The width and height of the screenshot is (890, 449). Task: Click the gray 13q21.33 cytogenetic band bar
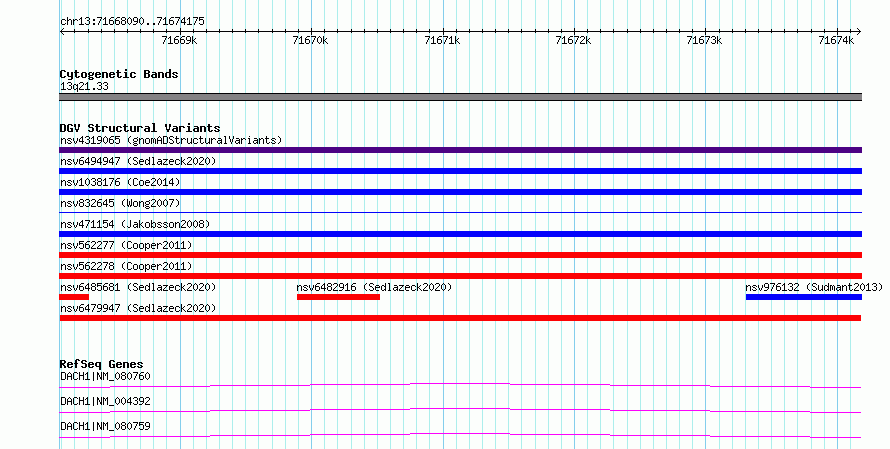tap(460, 97)
